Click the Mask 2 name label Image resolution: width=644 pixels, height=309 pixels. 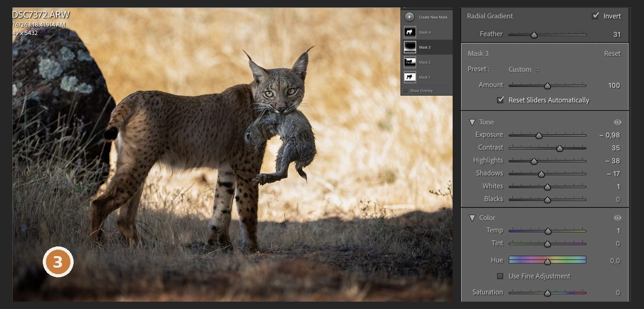(425, 62)
